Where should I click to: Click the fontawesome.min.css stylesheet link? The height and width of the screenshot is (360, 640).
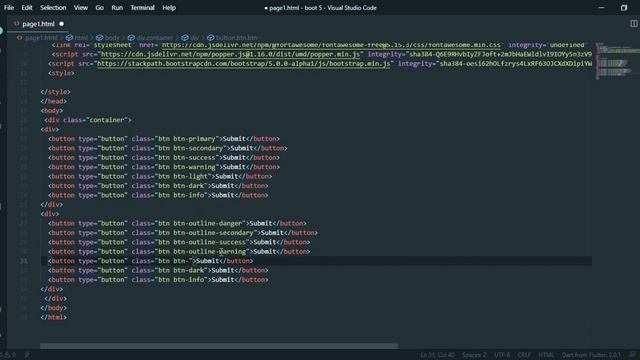pyautogui.click(x=331, y=45)
